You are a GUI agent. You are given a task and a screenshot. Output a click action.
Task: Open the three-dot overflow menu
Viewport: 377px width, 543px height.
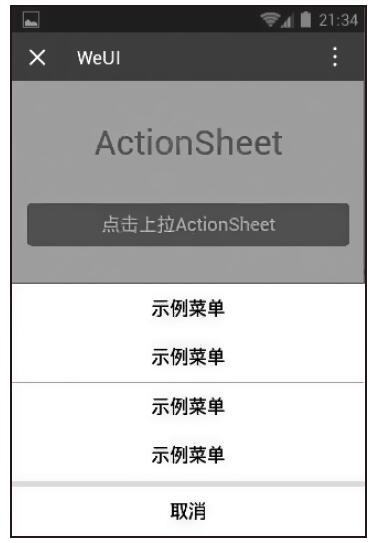[335, 57]
